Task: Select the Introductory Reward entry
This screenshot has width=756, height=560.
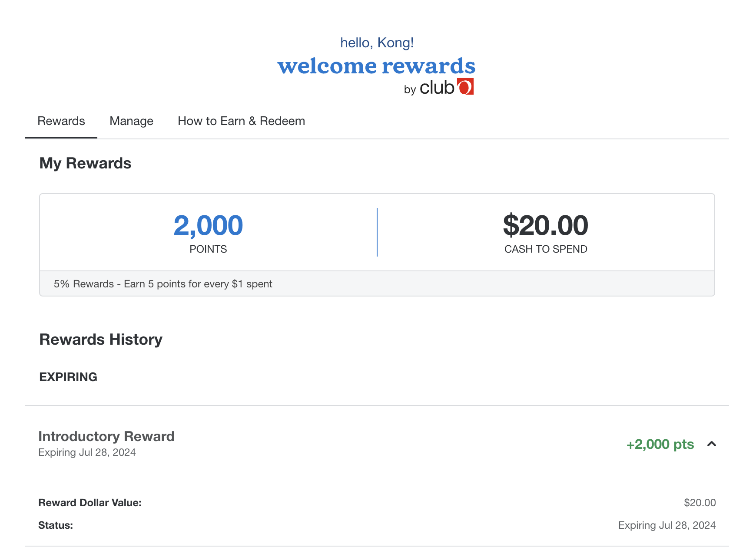Action: point(106,436)
